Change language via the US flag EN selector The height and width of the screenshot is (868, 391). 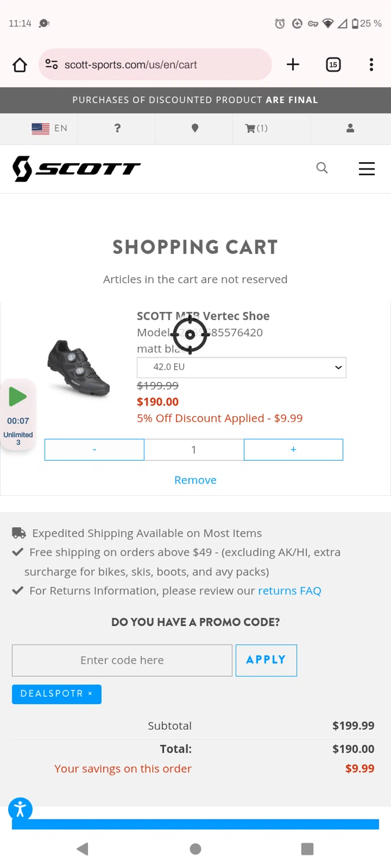point(49,128)
